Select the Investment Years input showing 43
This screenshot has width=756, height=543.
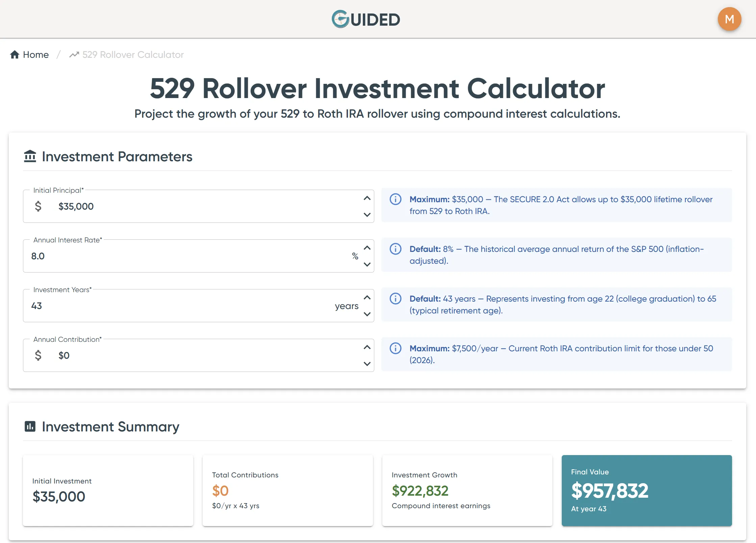(169, 305)
